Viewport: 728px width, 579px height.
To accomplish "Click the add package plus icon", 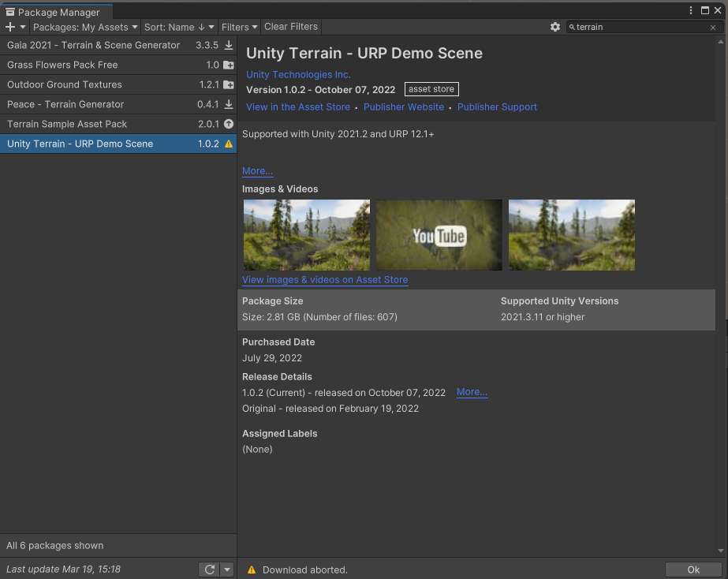I will click(x=10, y=27).
